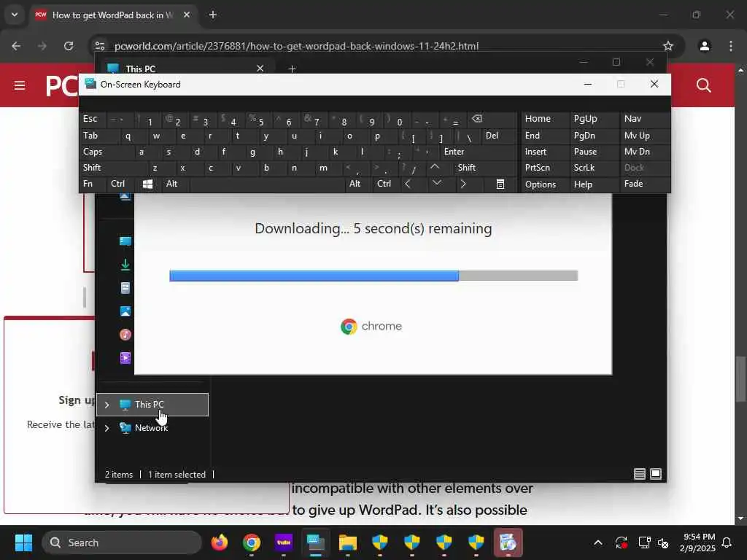The width and height of the screenshot is (747, 560).
Task: Switch Explorer to details view icon
Action: coord(639,474)
